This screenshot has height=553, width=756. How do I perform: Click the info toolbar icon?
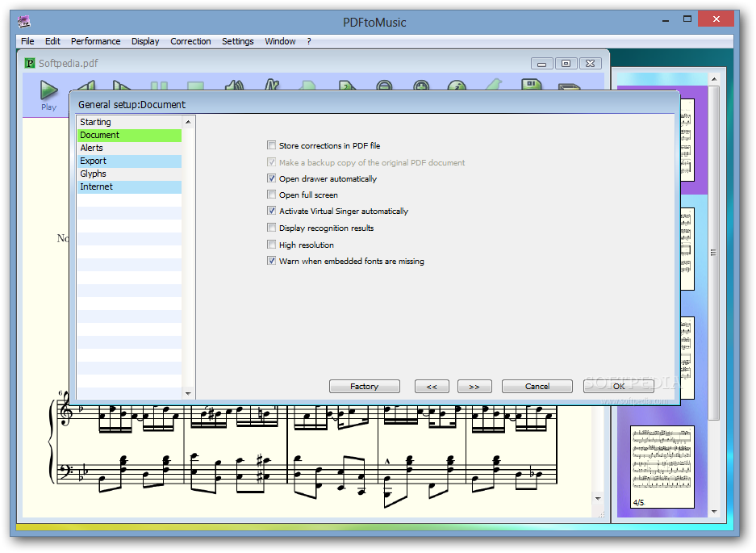click(457, 86)
